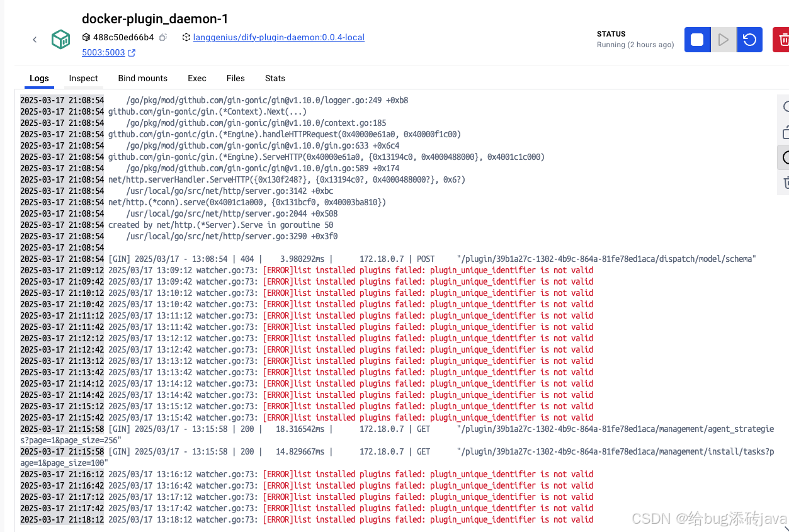
Task: Click the log line with server.go:3142 +0xbc
Action: click(x=177, y=191)
